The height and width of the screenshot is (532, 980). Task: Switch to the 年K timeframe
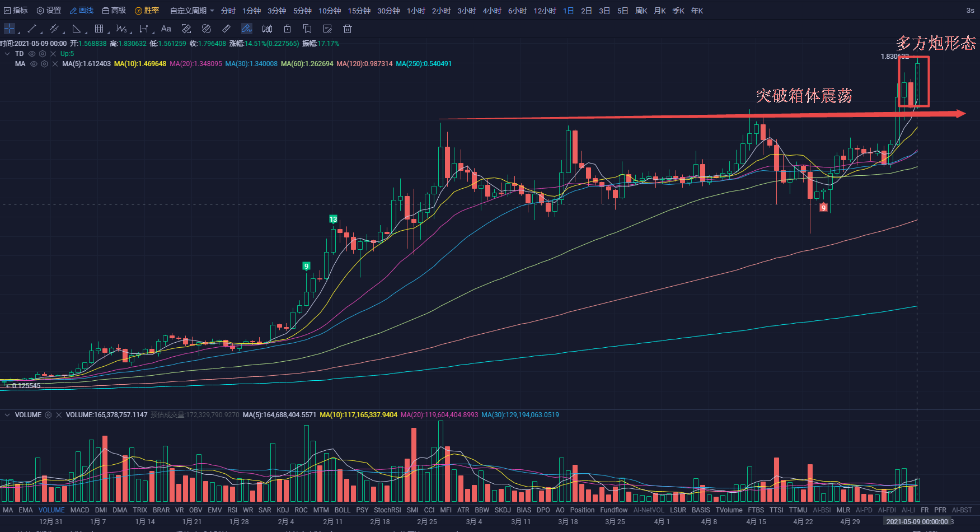pyautogui.click(x=697, y=11)
